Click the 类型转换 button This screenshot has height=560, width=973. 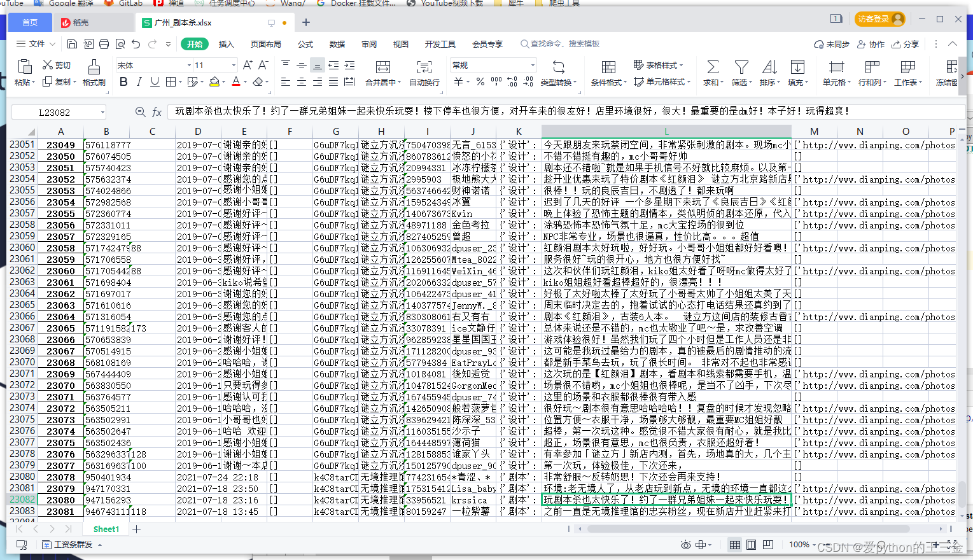(558, 73)
